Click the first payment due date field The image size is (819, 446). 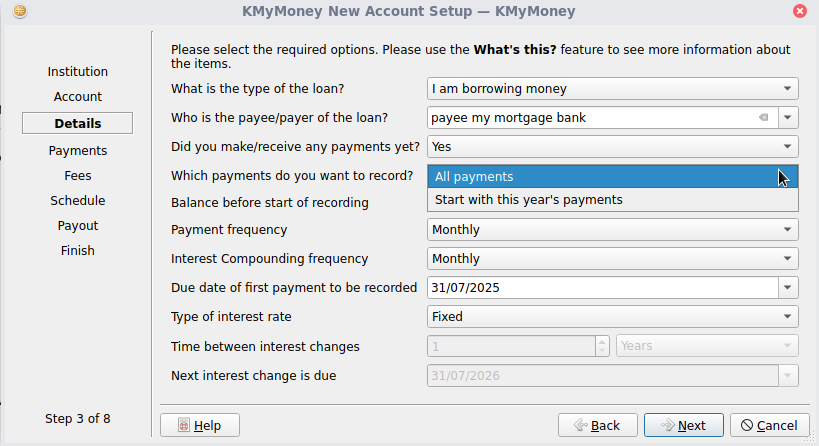[x=600, y=287]
